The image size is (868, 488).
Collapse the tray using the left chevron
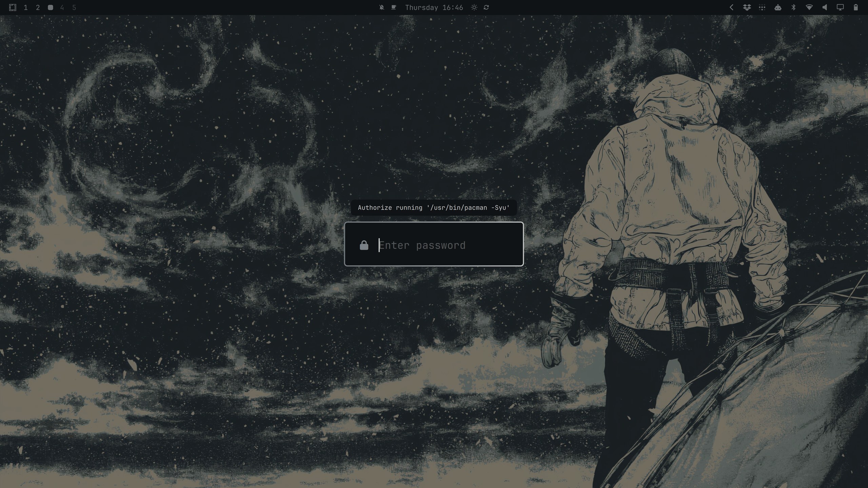click(x=731, y=7)
